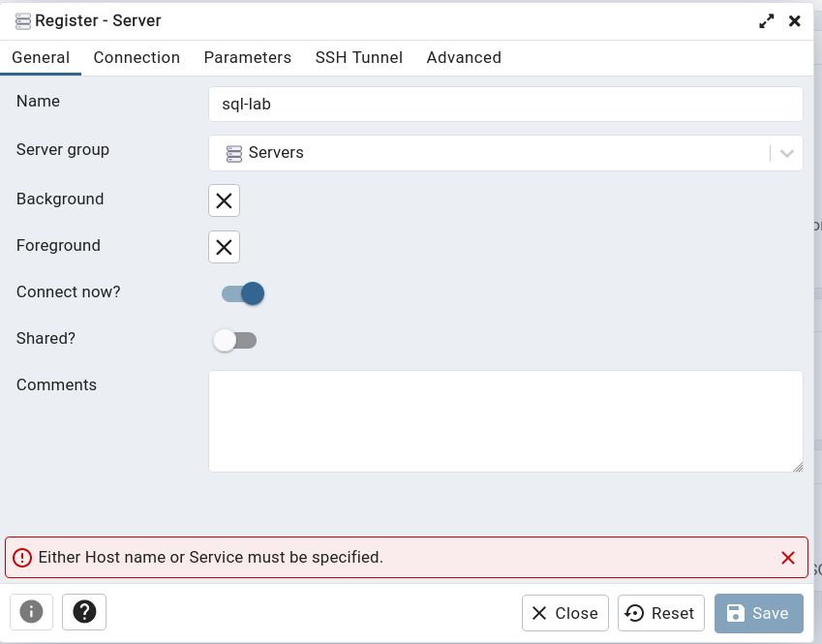Expand the Server group dropdown arrow

787,153
